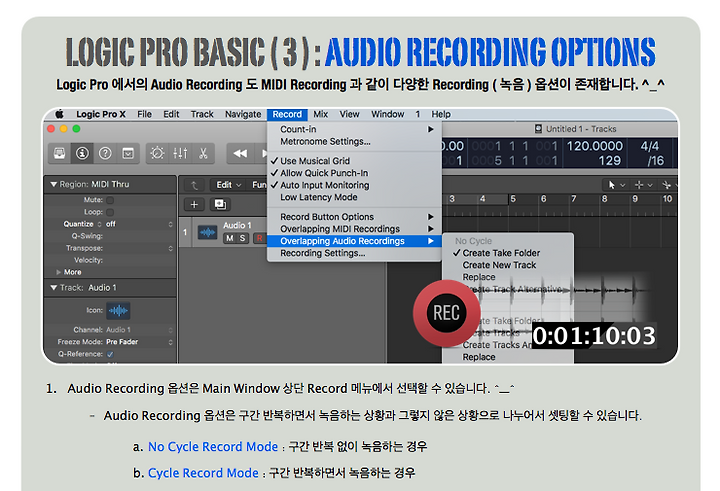The image size is (720, 491).
Task: Click the Quick Help question mark icon
Action: 105,153
